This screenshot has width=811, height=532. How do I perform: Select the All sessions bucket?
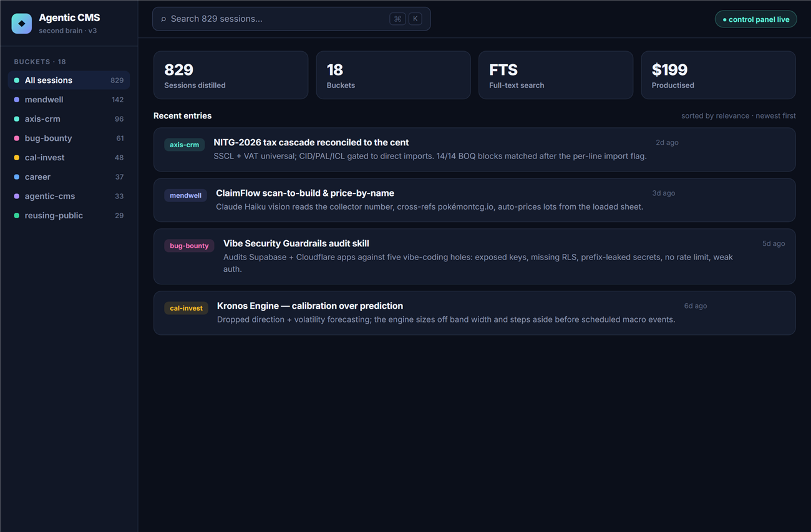tap(69, 80)
